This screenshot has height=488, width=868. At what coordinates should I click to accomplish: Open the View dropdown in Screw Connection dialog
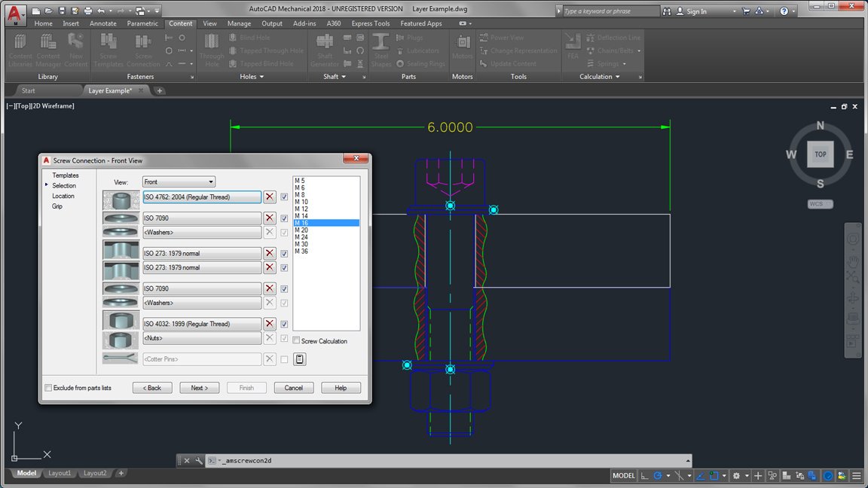pos(212,181)
